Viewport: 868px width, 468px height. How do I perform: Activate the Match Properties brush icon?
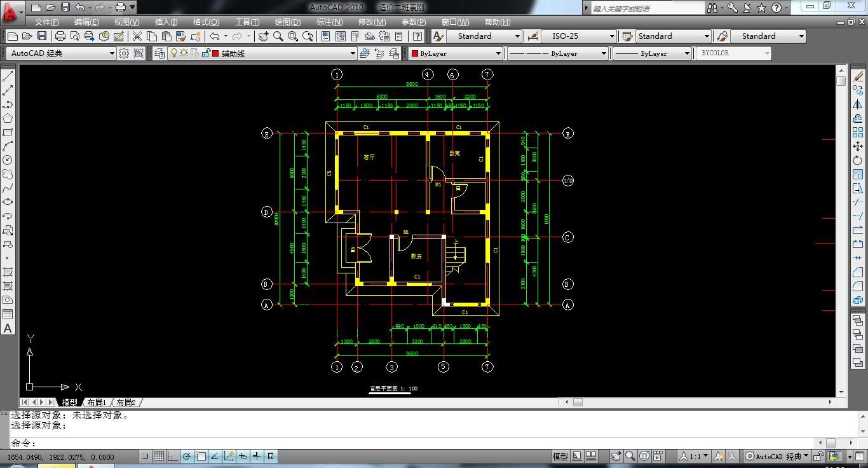tap(196, 36)
